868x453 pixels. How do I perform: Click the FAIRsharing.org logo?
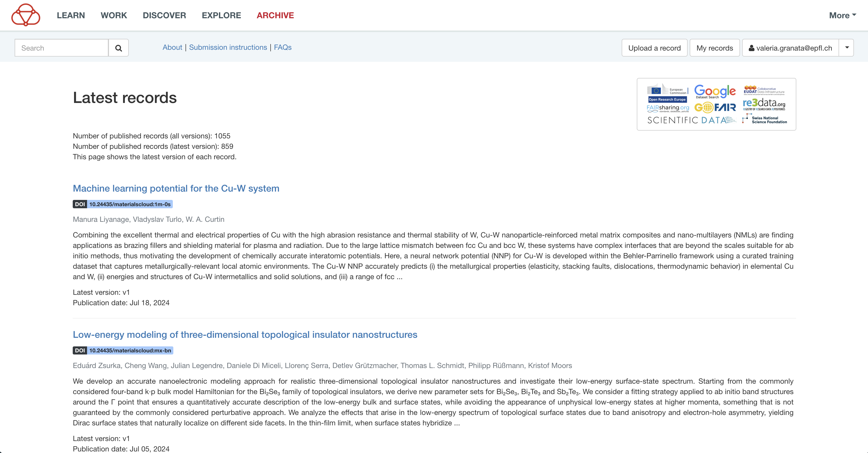(x=668, y=108)
